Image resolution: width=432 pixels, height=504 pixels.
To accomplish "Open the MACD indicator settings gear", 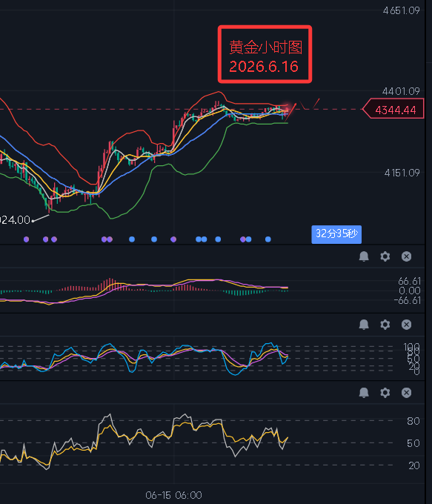I will [x=385, y=256].
